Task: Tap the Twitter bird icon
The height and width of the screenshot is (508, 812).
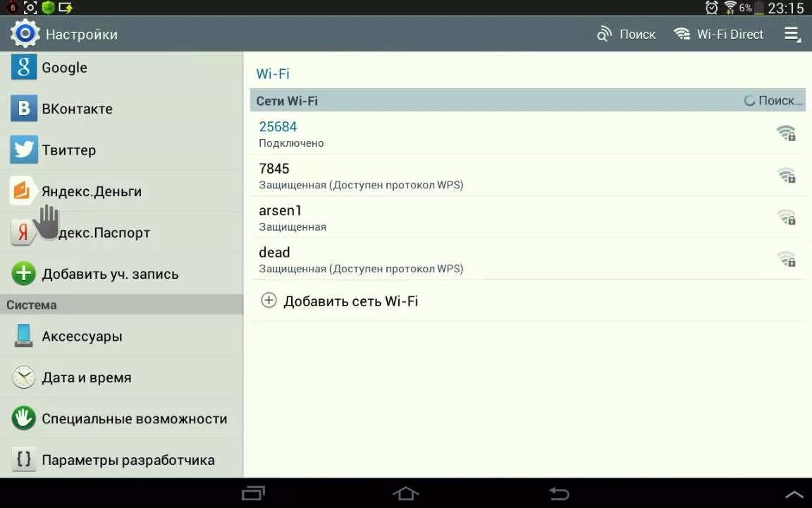Action: pos(24,150)
